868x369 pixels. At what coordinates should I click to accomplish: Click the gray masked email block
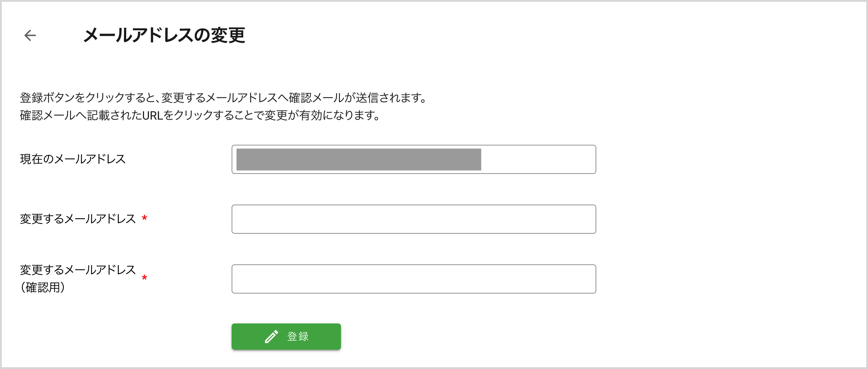coord(359,159)
